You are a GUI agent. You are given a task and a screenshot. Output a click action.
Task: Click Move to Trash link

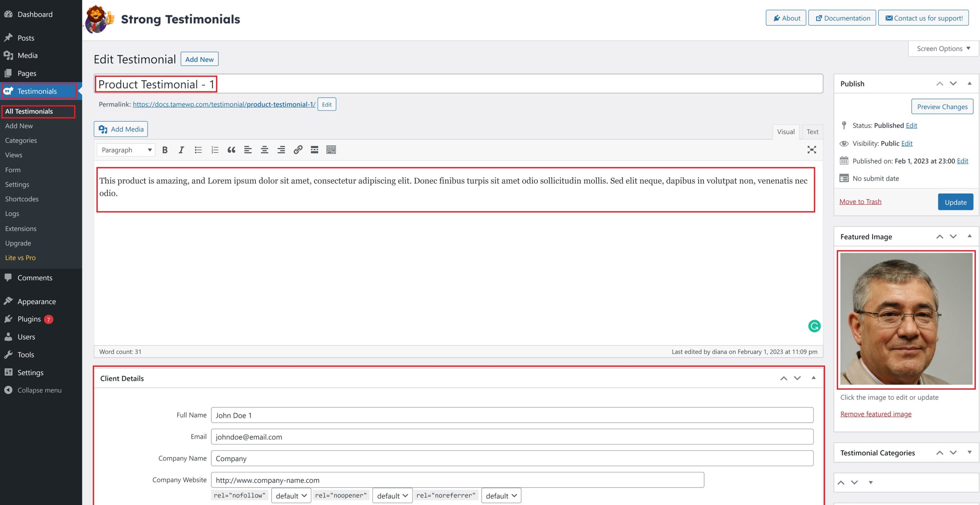[x=860, y=202]
